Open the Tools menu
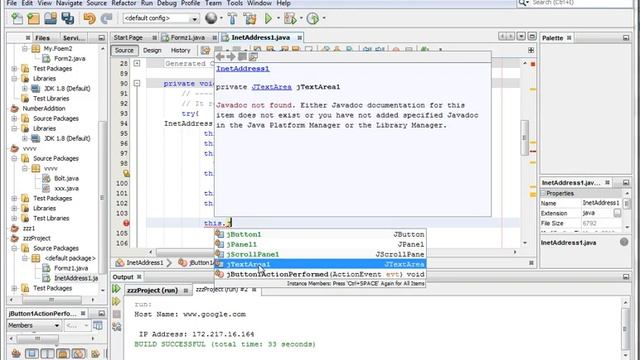Viewport: 640px width, 360px height. (235, 3)
